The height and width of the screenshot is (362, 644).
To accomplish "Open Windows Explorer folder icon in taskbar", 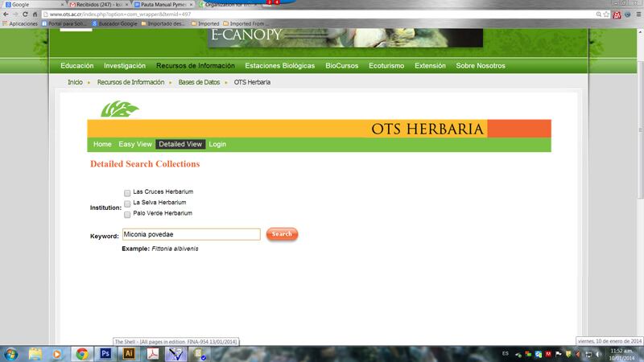I will coord(35,353).
